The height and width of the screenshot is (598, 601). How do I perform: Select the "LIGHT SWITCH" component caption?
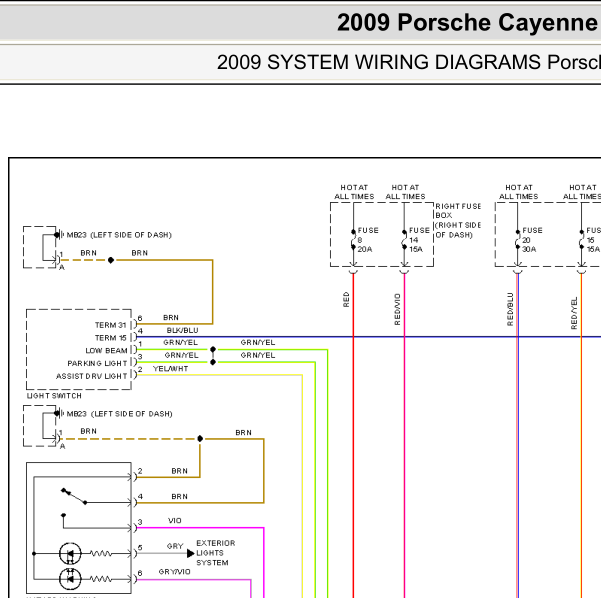(x=54, y=396)
